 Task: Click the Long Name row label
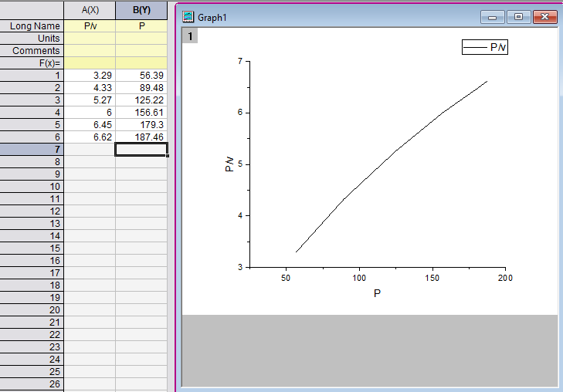[32, 25]
